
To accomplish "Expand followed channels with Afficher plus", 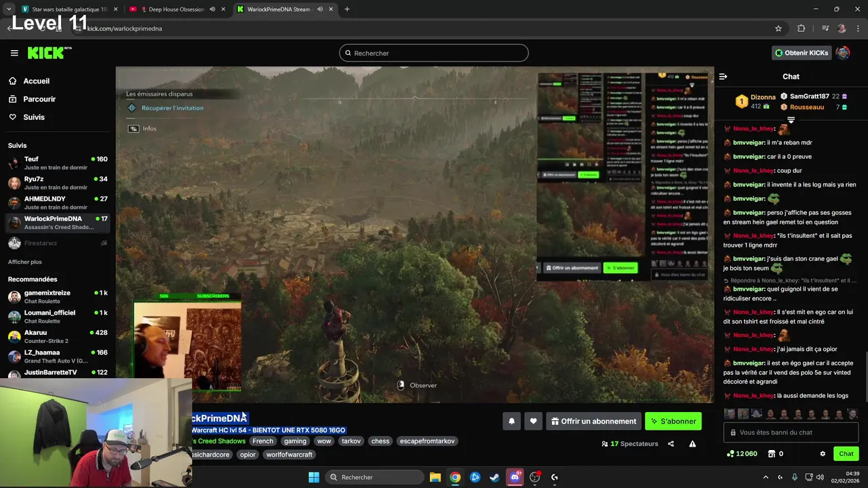I will (25, 262).
